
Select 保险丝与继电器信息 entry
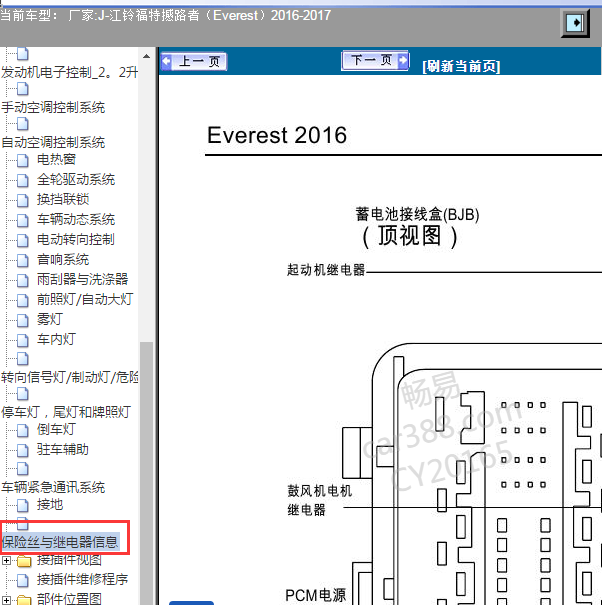[x=60, y=542]
